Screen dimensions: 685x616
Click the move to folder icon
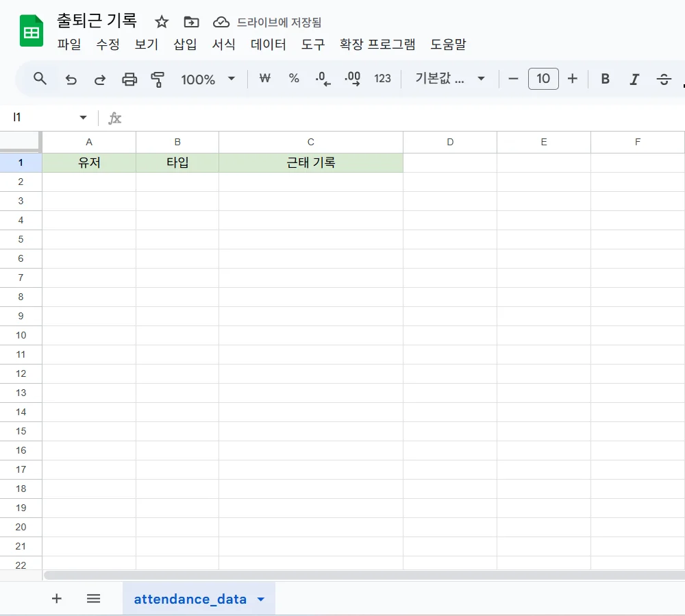pyautogui.click(x=192, y=22)
